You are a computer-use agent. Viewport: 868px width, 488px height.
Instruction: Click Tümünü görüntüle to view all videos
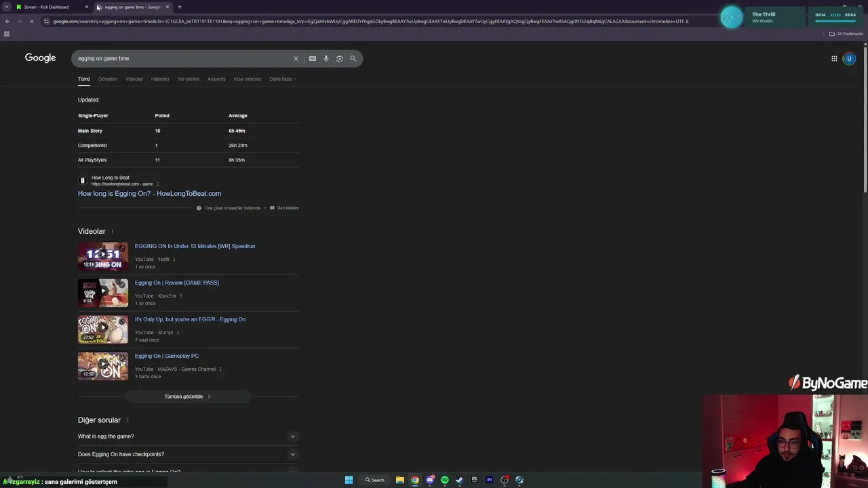188,396
